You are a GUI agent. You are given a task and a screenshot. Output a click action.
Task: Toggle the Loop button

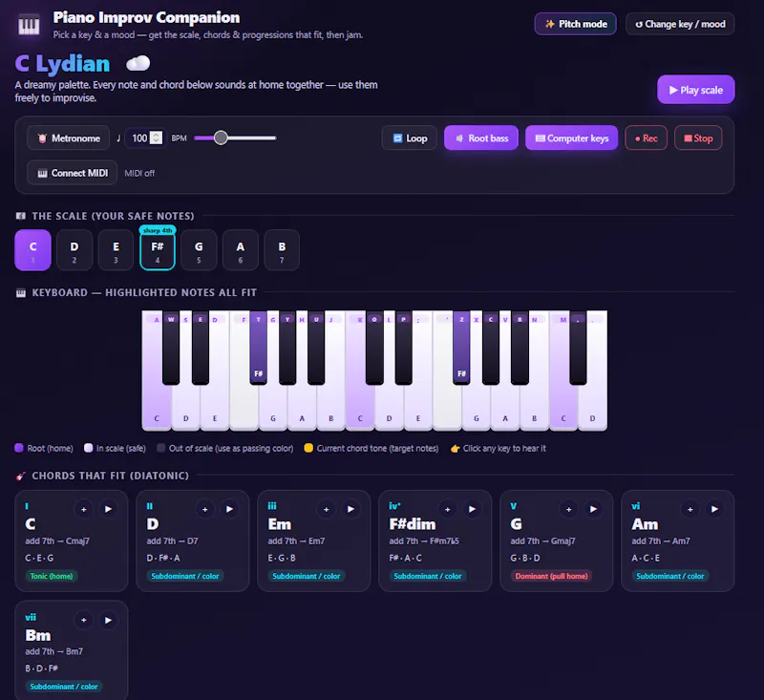(x=410, y=138)
